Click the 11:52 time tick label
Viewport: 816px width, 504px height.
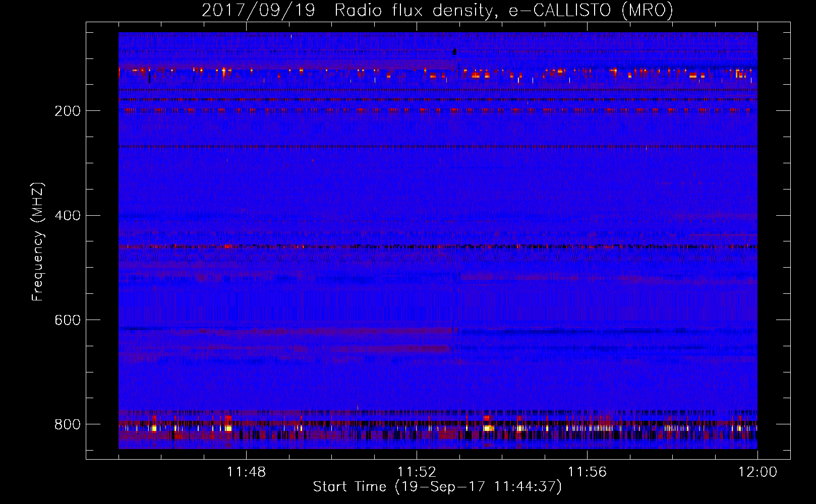(417, 472)
